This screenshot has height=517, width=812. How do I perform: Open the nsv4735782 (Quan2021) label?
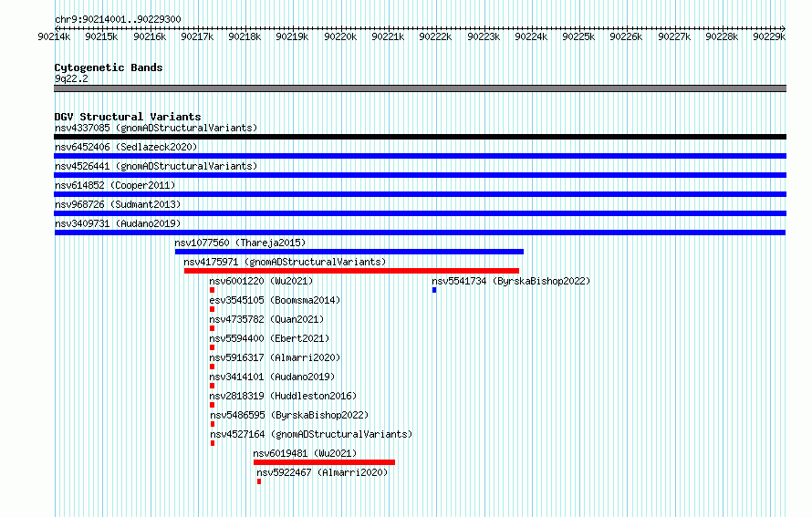pos(266,319)
